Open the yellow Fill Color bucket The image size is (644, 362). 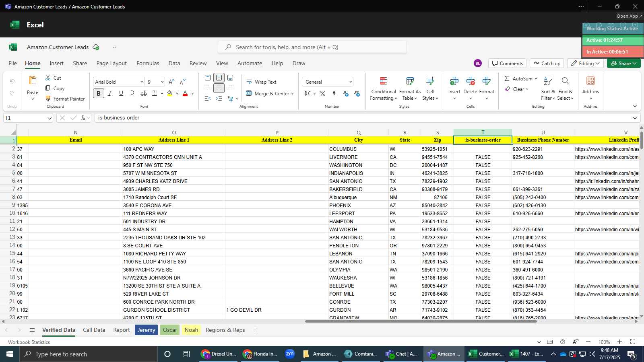[170, 93]
